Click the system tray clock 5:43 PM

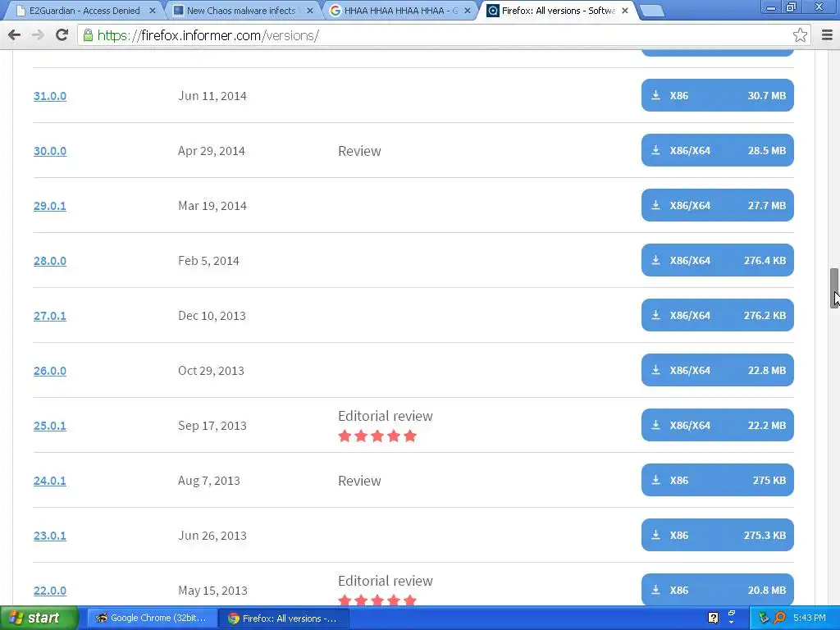pos(810,618)
